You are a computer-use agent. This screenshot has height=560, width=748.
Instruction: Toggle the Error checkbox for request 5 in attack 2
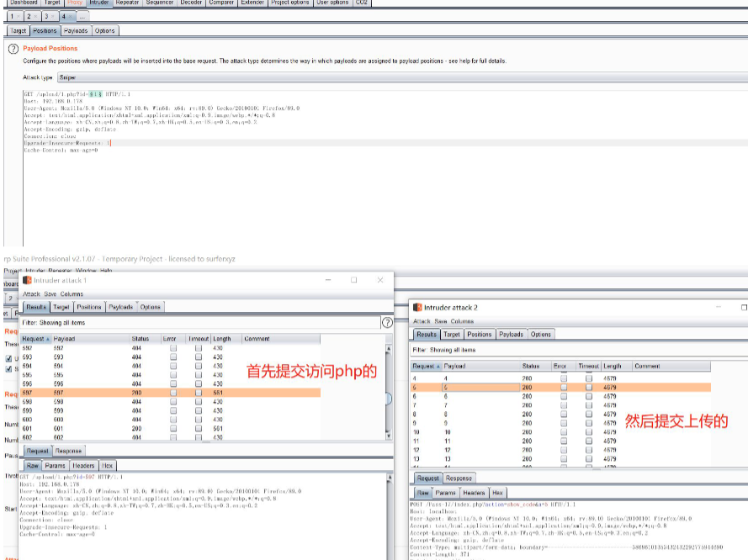click(564, 388)
